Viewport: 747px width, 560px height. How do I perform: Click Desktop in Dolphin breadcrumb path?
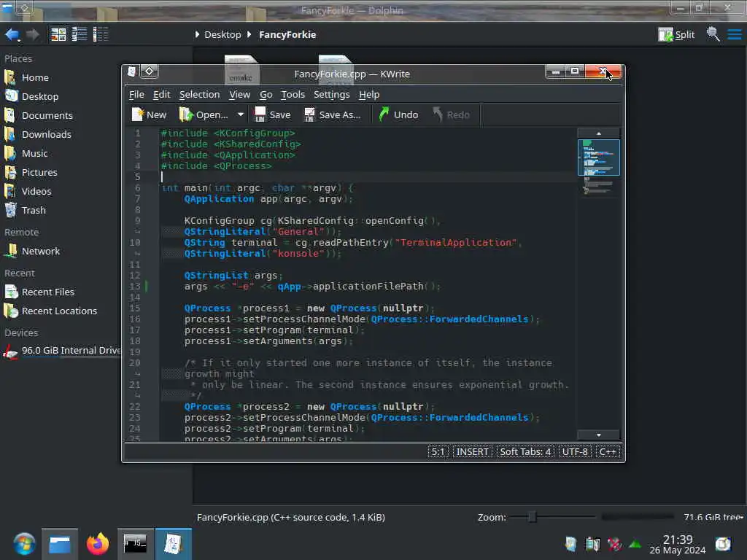coord(222,35)
